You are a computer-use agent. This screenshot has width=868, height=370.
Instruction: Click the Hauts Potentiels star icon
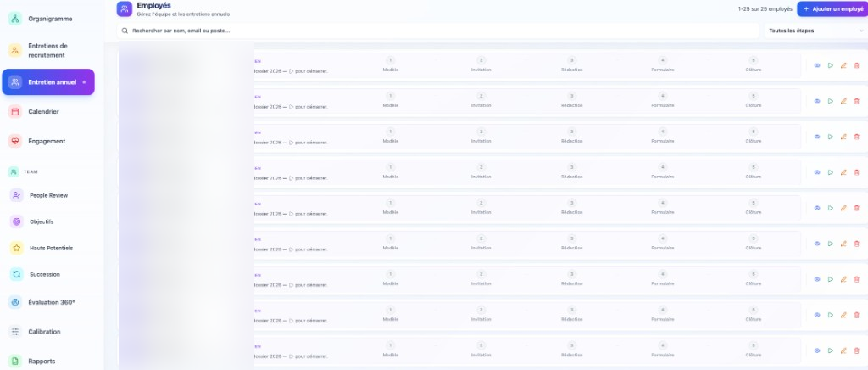coord(17,248)
